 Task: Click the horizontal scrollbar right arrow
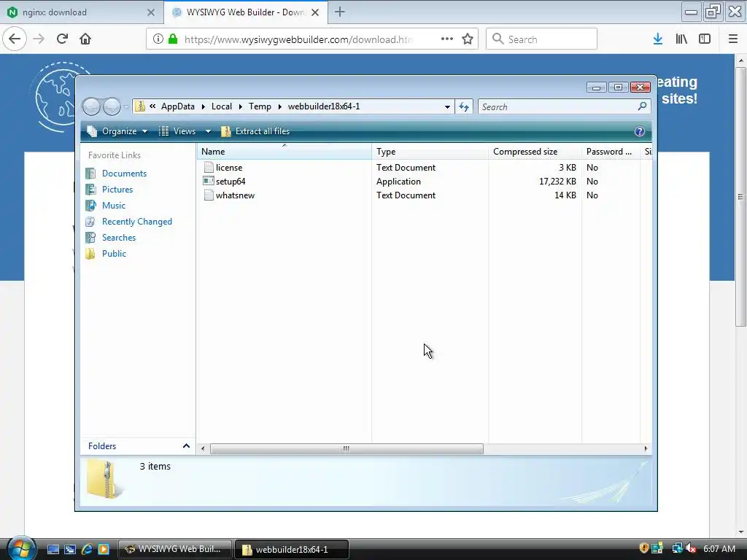click(x=646, y=448)
